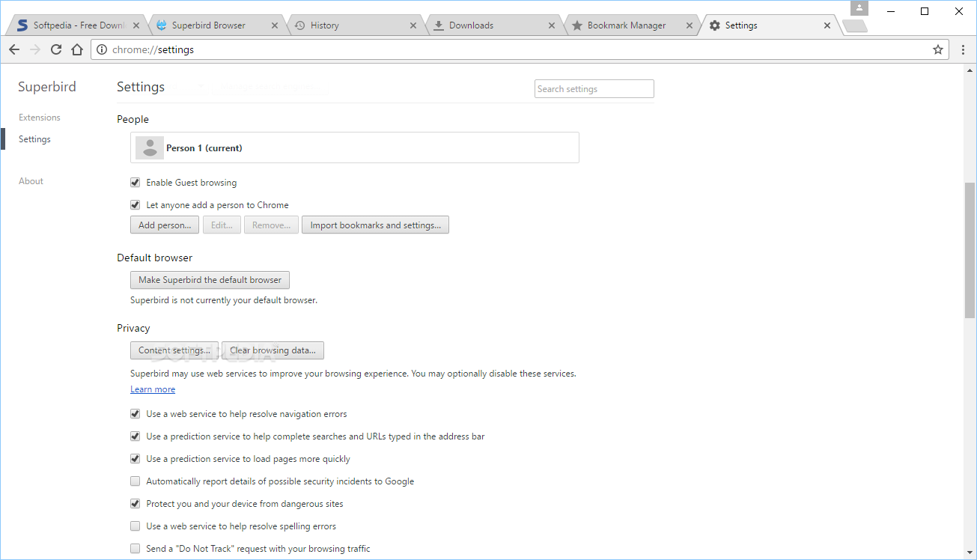Open Extensions in the sidebar
The height and width of the screenshot is (560, 977).
tap(40, 118)
